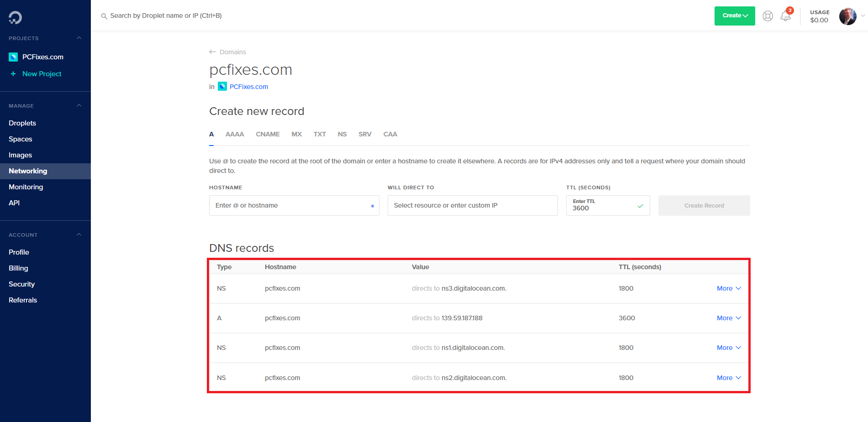
Task: Switch to the CNAME record tab
Action: pyautogui.click(x=268, y=135)
